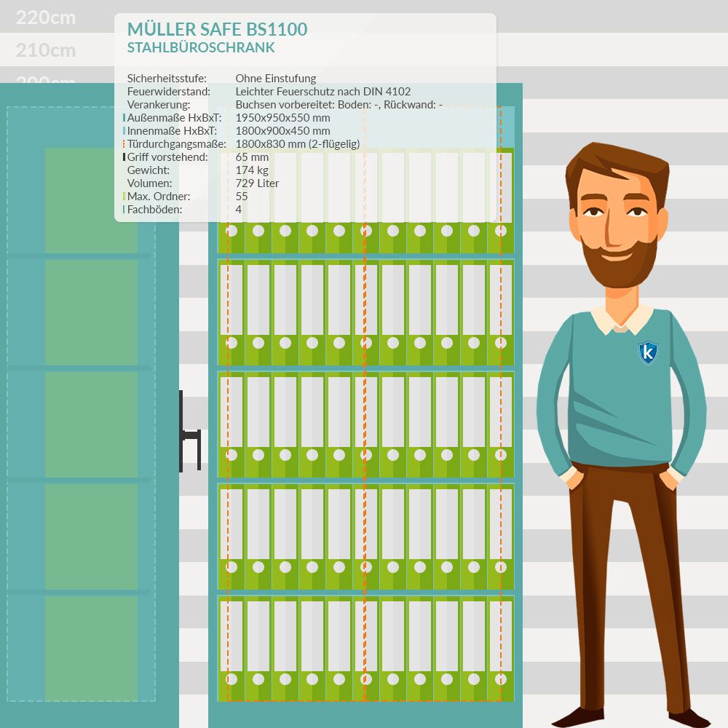
Task: Click the man's white shirt collar
Action: 621,319
